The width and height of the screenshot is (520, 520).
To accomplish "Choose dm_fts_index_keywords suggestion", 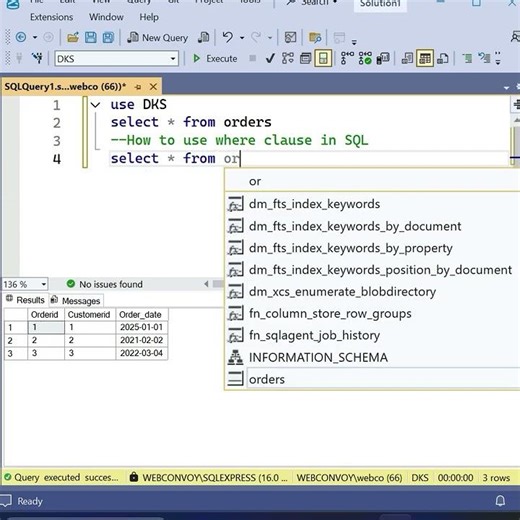I will click(x=373, y=204).
